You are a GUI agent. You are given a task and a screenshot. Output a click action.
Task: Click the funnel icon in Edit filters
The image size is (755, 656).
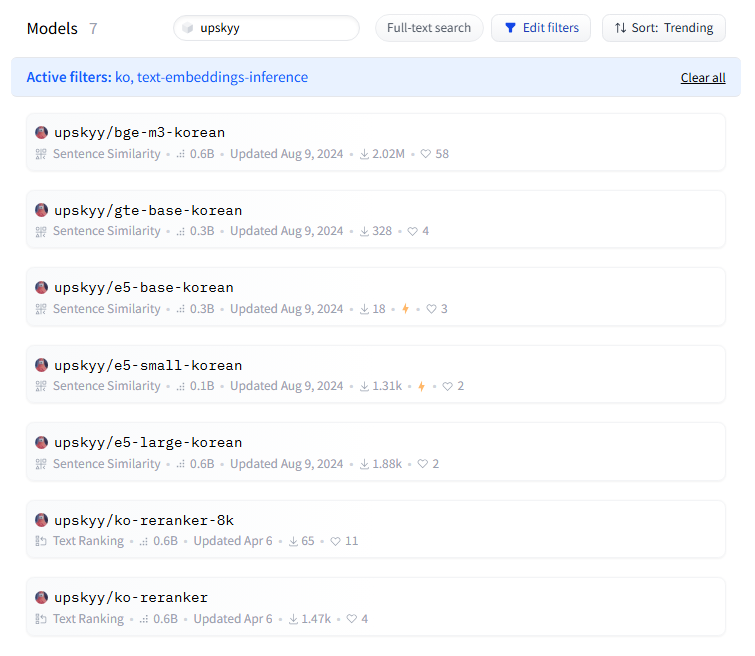click(x=510, y=28)
